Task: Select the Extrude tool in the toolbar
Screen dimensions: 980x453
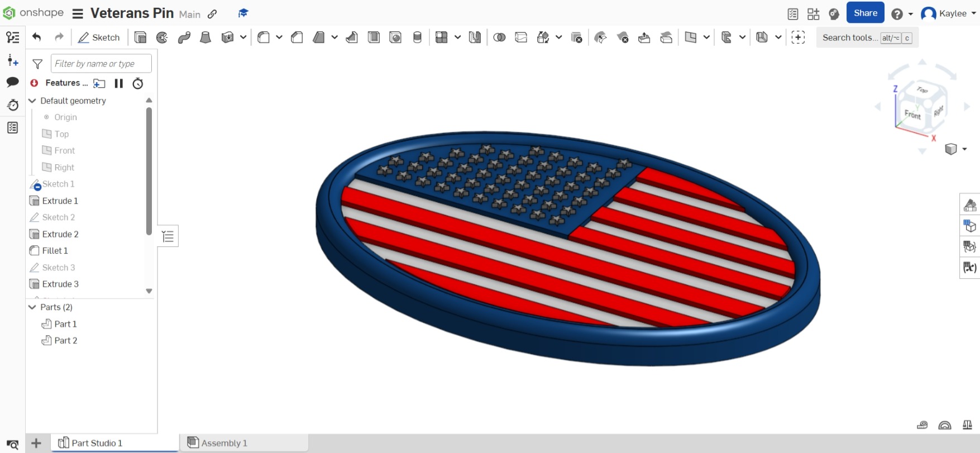Action: (x=140, y=37)
